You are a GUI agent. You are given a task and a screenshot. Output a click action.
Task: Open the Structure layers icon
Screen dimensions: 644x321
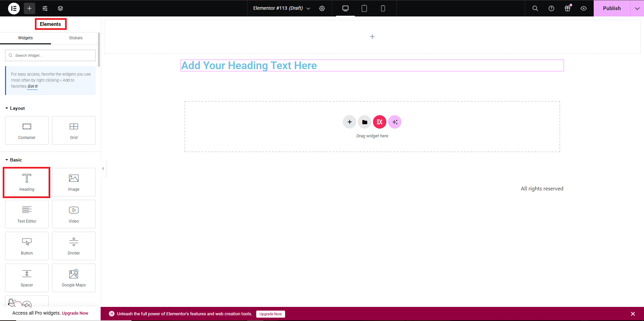60,8
